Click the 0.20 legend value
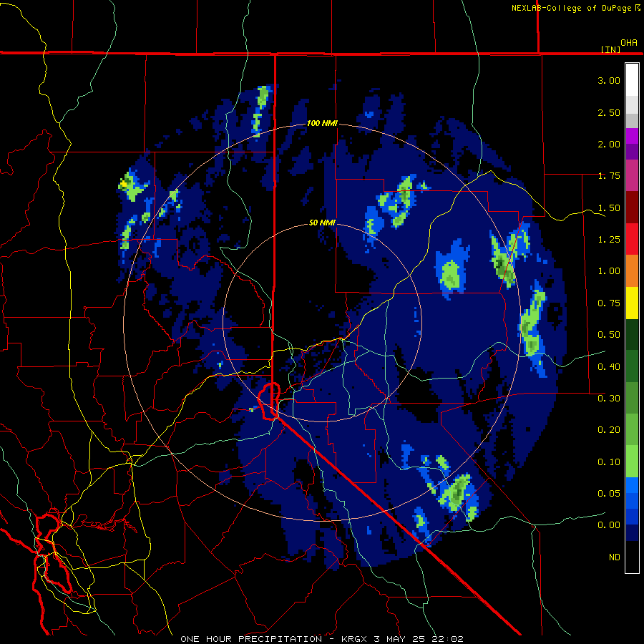This screenshot has width=644, height=644. click(x=609, y=430)
